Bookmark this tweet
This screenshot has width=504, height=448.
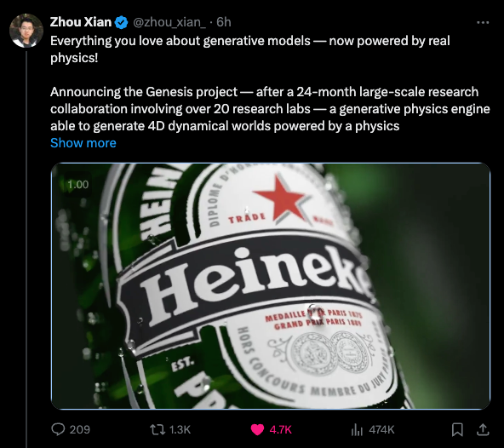[457, 429]
